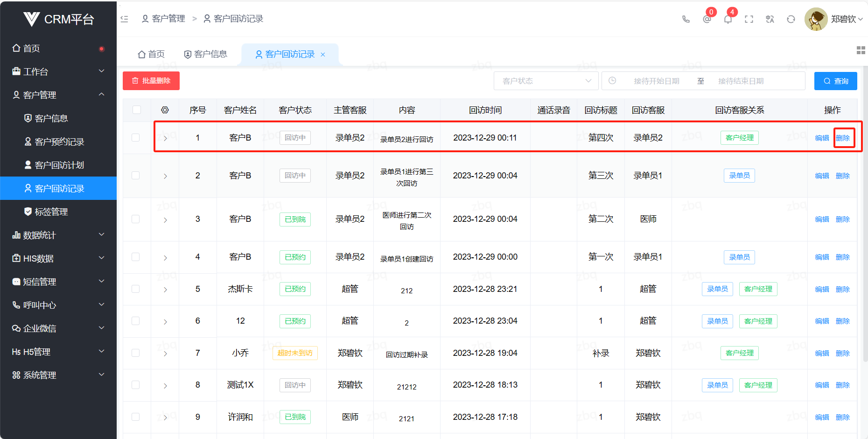Click the 客户管理 breadcrumb
Viewport: 868px width, 439px height.
pyautogui.click(x=163, y=19)
